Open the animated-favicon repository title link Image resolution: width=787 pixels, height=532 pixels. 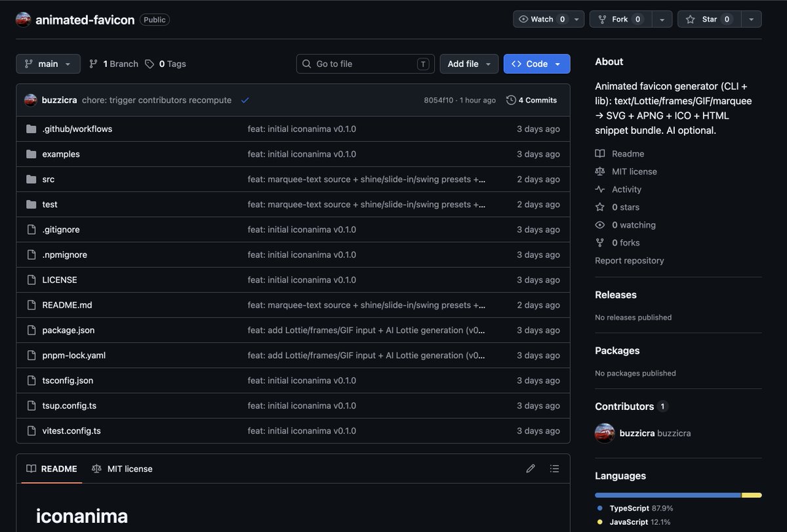[x=85, y=20]
